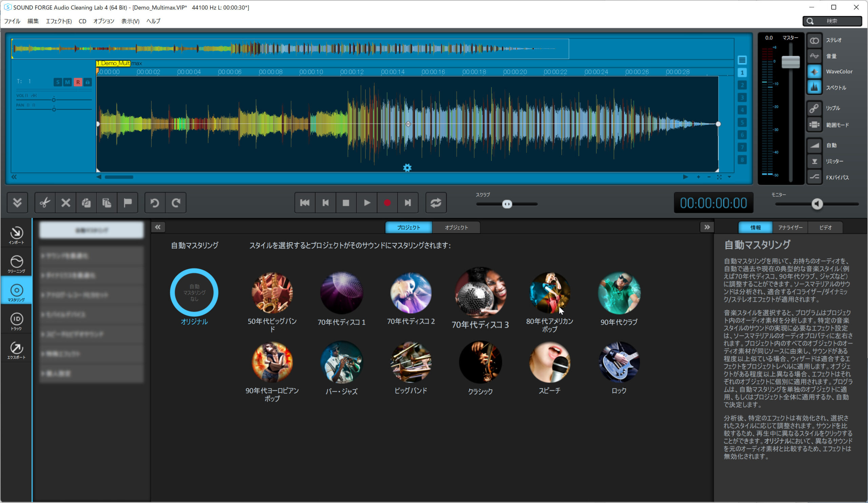Enable auto (自動) volume option

[x=814, y=146]
